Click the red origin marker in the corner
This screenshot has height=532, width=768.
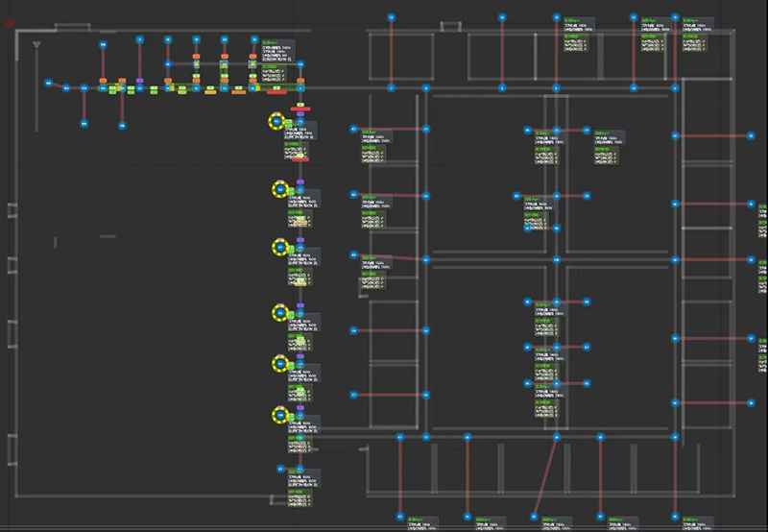coord(9,22)
